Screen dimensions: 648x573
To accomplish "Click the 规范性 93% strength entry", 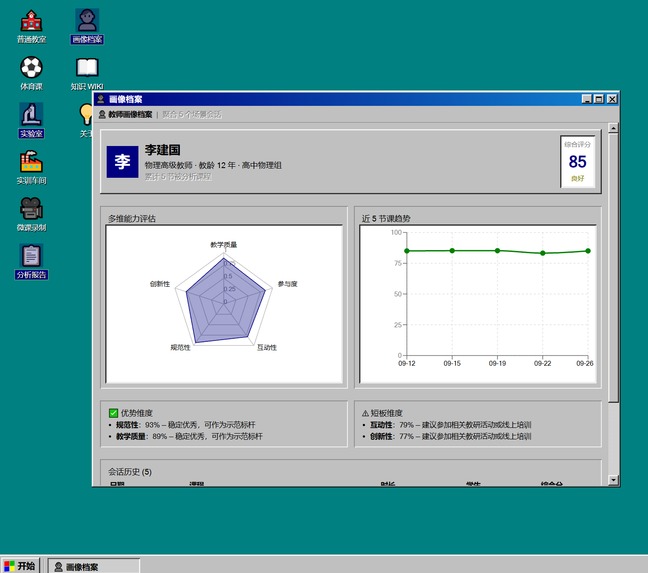I will (186, 425).
